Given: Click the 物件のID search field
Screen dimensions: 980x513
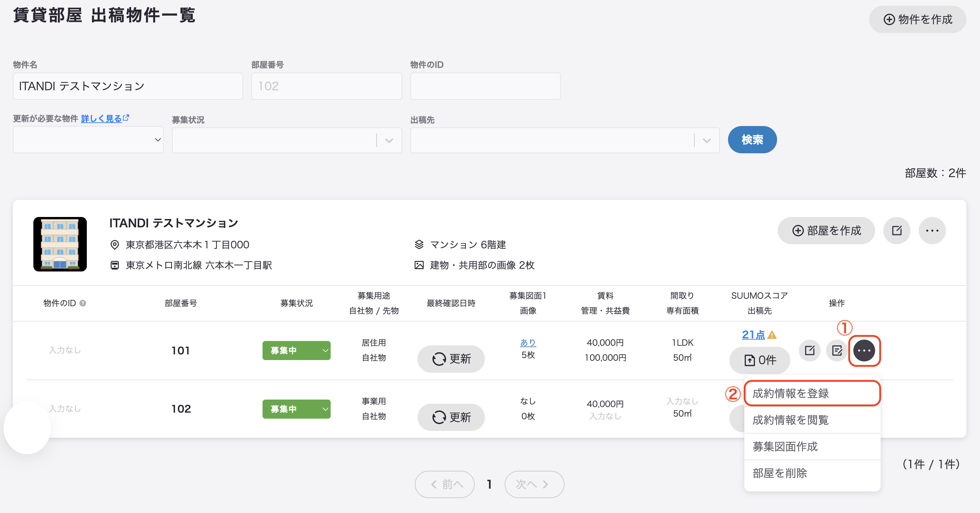Looking at the screenshot, I should point(485,87).
